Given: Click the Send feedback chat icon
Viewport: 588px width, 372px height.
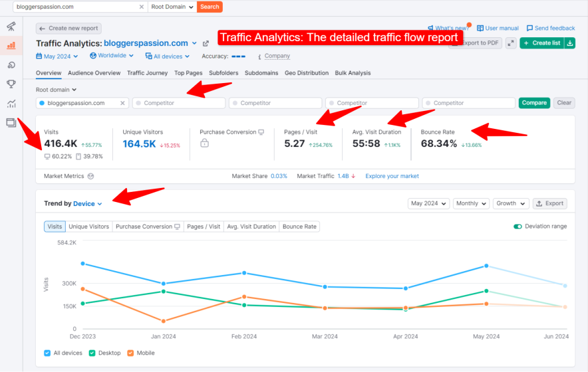Looking at the screenshot, I should (529, 28).
